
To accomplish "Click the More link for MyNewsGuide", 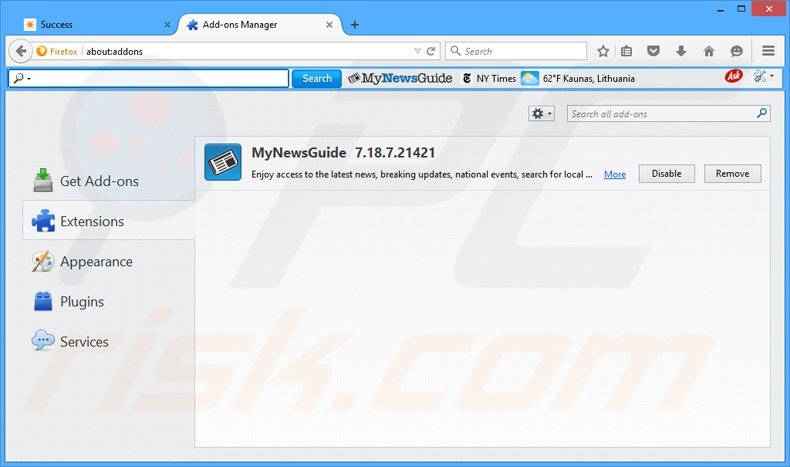I will 615,174.
